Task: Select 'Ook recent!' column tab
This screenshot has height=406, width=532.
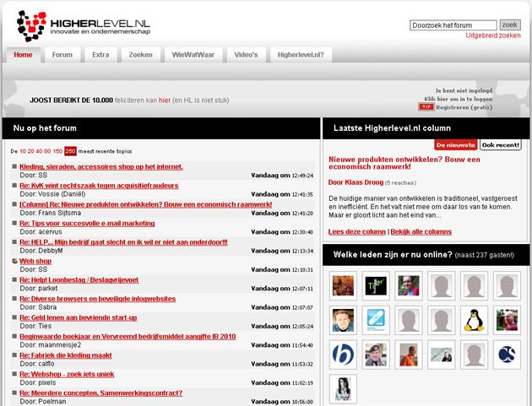Action: click(x=501, y=145)
